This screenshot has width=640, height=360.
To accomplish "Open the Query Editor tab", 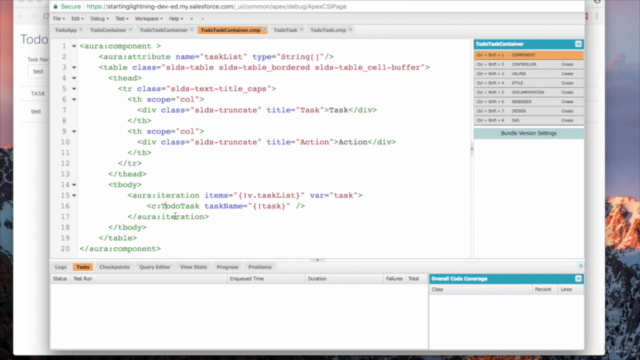I will click(x=155, y=267).
